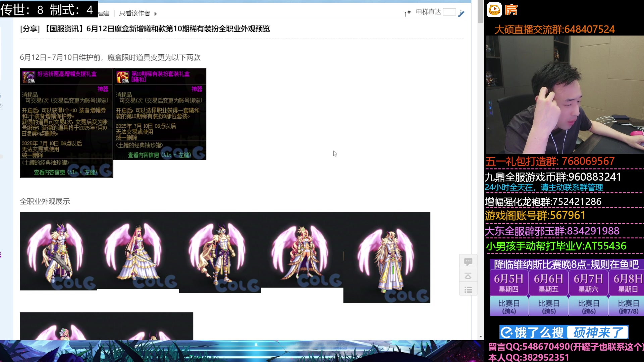Click the vertical scrollbar thumb at top

click(481, 12)
